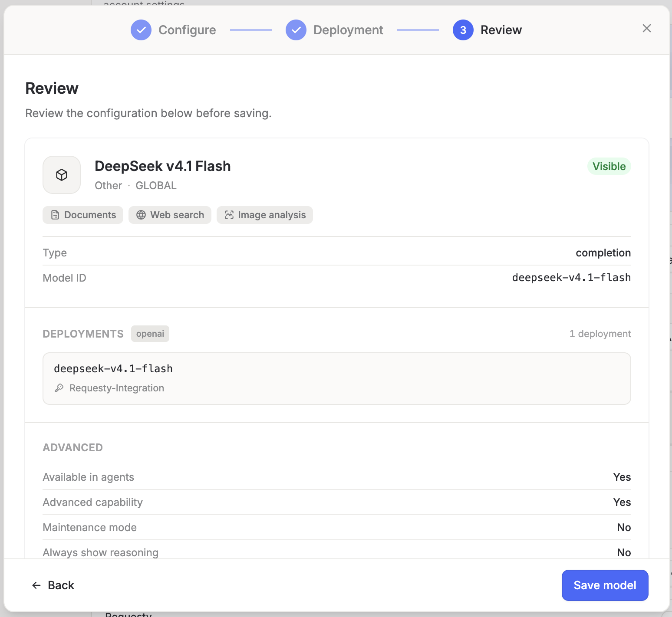Select the Review step label
Image resolution: width=672 pixels, height=617 pixels.
coord(501,30)
